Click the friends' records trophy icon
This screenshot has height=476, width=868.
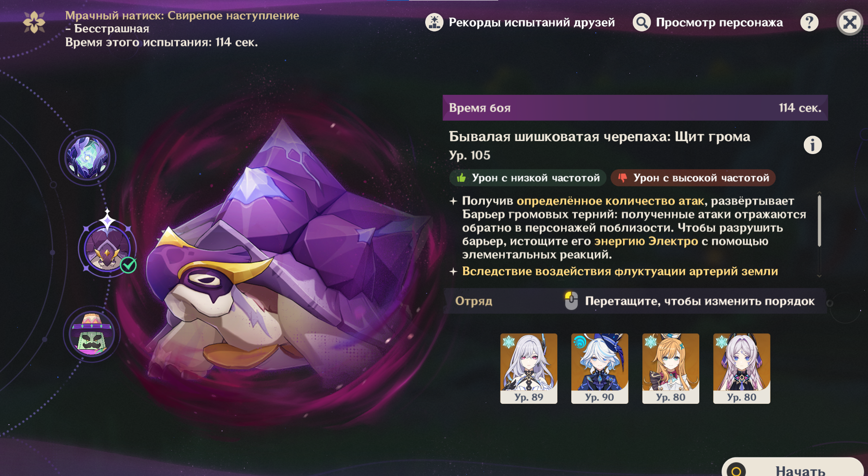pos(434,22)
